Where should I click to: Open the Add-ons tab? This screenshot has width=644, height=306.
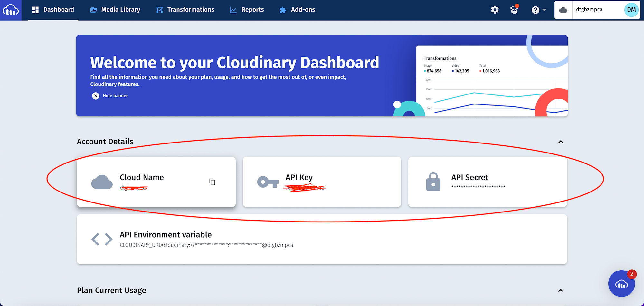click(297, 10)
